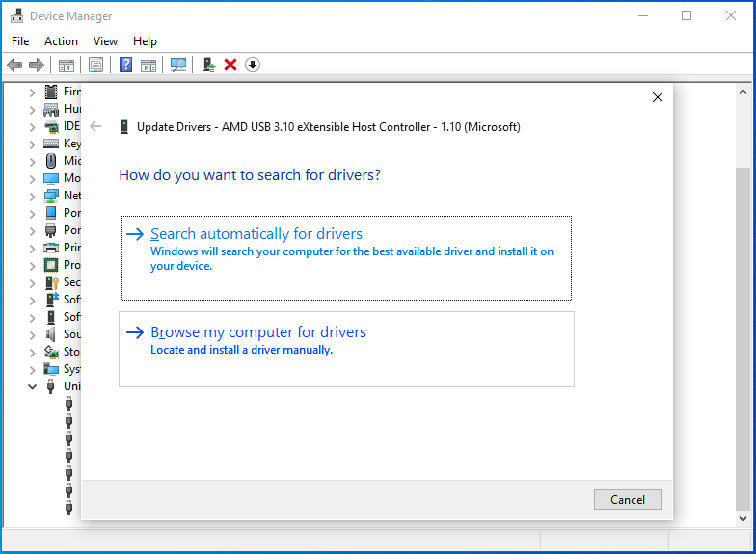Expand the System devices node

pyautogui.click(x=33, y=370)
